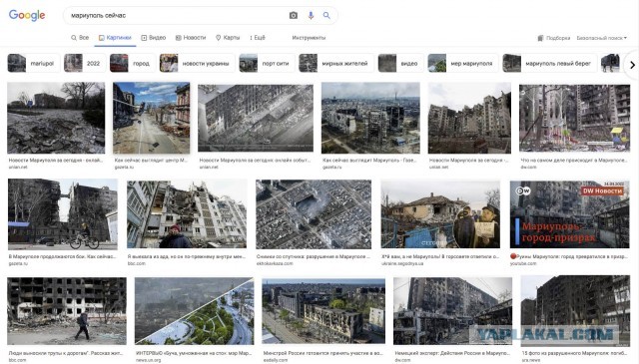Click caption 15 фото из разрушенного Мариуполя

pyautogui.click(x=575, y=353)
